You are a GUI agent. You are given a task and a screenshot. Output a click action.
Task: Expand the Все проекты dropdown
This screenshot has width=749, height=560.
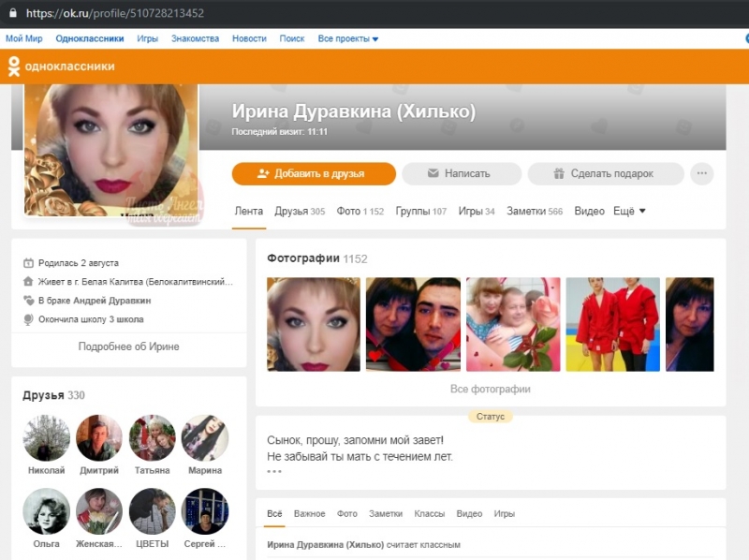coord(348,38)
